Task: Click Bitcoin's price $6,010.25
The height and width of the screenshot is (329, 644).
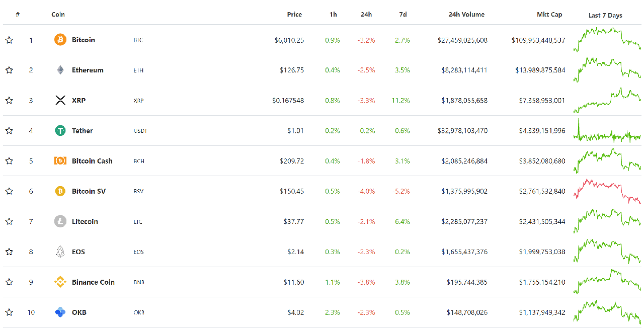Action: (289, 40)
